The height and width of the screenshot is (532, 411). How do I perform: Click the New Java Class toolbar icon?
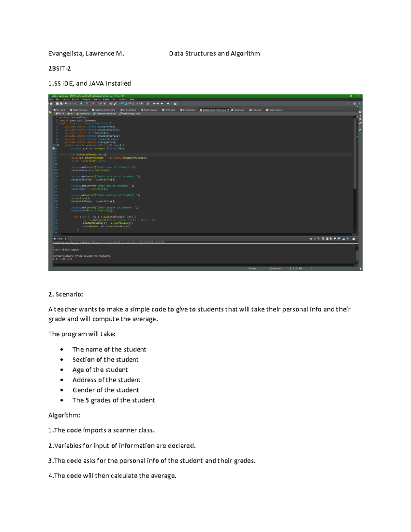[105, 104]
